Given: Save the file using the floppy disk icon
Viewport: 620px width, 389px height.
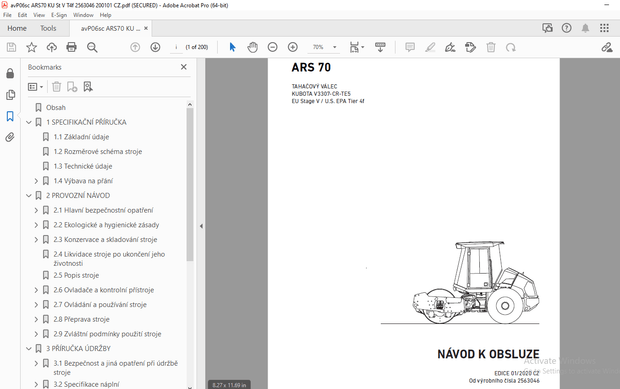Looking at the screenshot, I should pyautogui.click(x=11, y=47).
